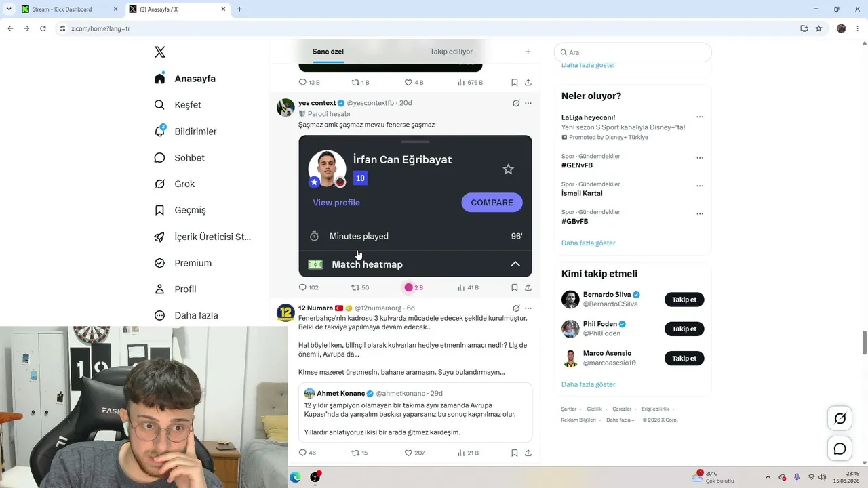Switch to Stream - Kick Dashboard tab
This screenshot has width=868, height=488.
click(69, 9)
